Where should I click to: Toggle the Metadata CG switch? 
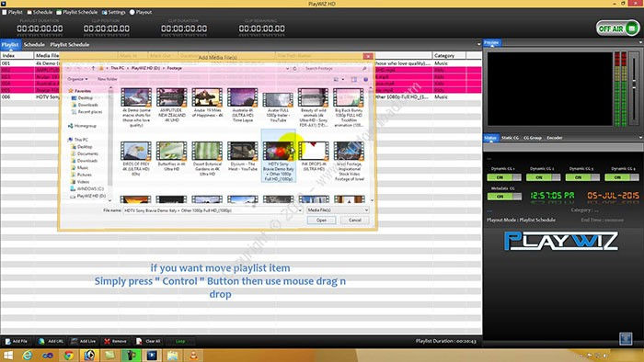[504, 197]
